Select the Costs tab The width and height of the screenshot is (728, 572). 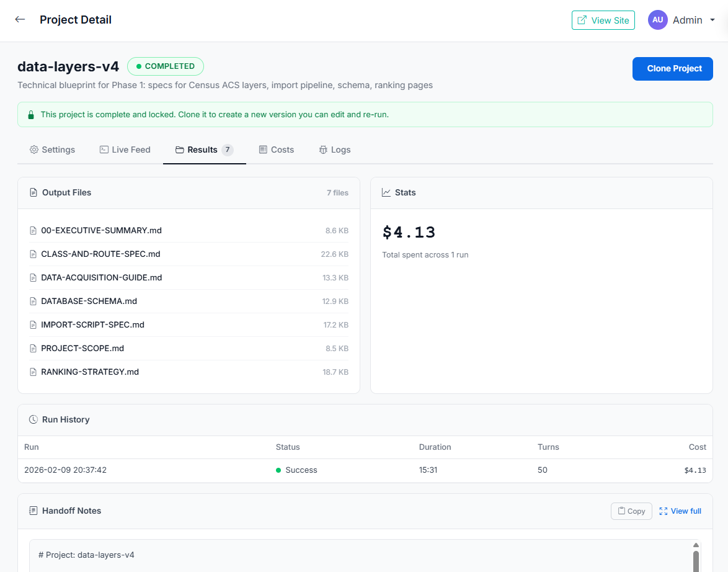(276, 150)
